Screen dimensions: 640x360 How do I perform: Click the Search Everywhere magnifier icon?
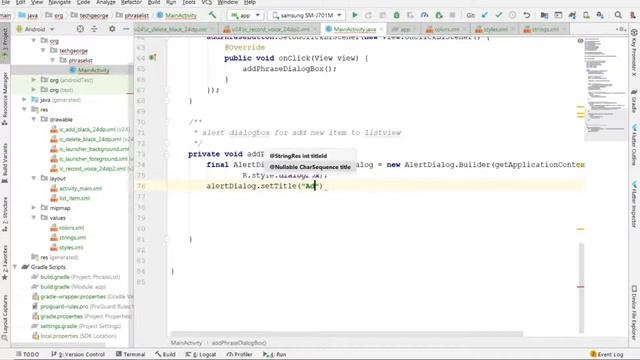tap(618, 15)
